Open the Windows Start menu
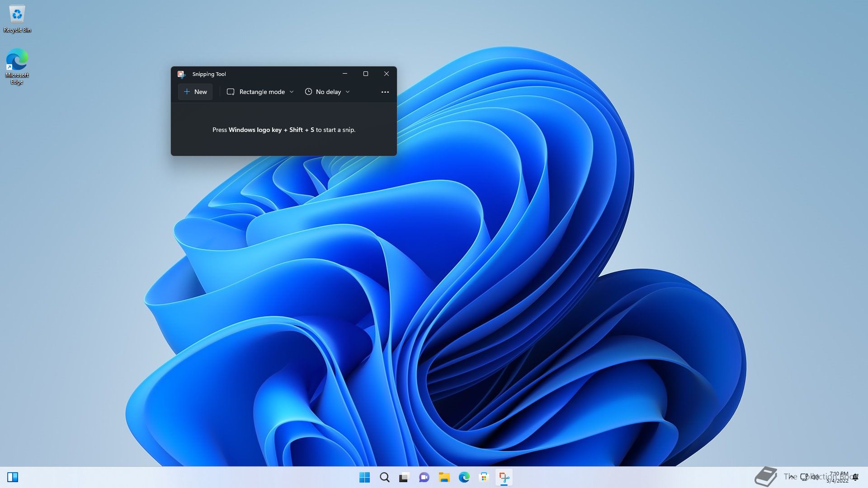The height and width of the screenshot is (488, 868). tap(364, 477)
